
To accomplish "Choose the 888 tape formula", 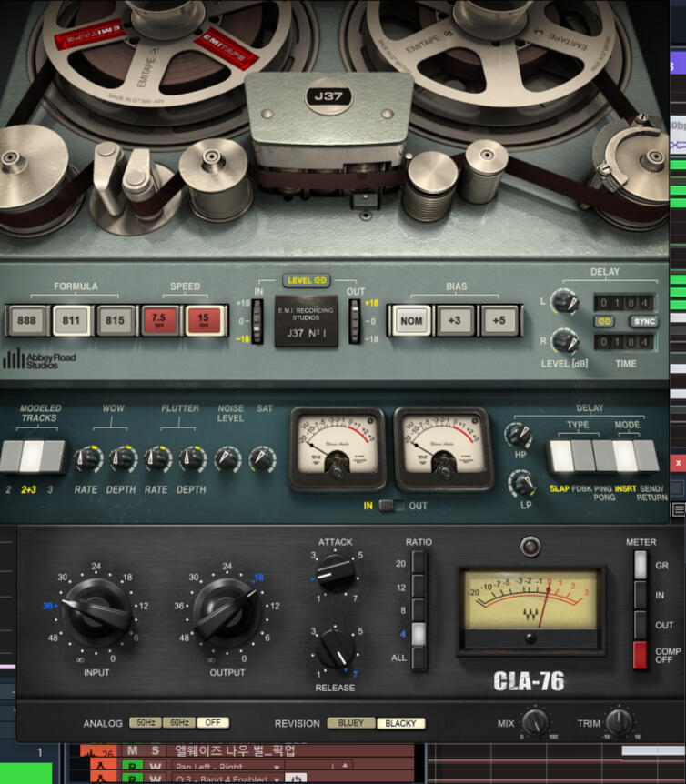I will tap(26, 320).
